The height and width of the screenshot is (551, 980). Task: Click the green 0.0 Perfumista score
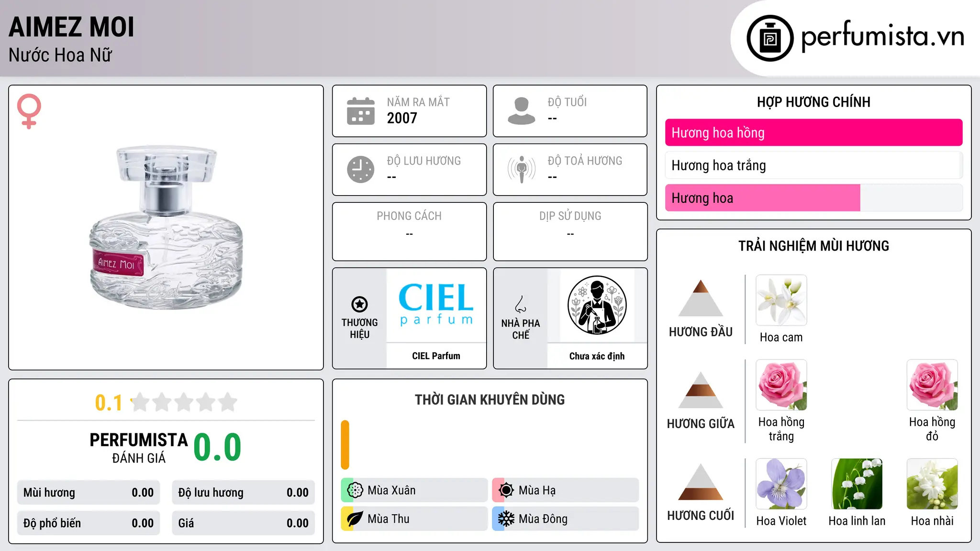[x=217, y=447]
